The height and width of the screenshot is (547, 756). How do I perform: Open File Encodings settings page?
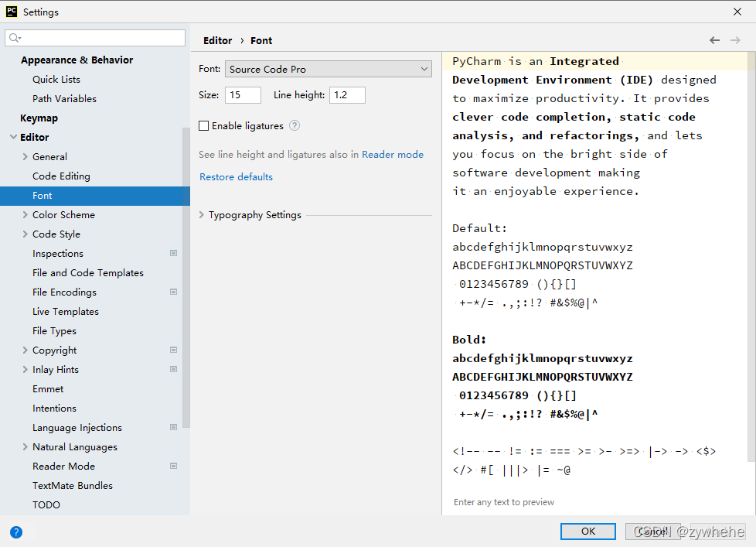[65, 292]
